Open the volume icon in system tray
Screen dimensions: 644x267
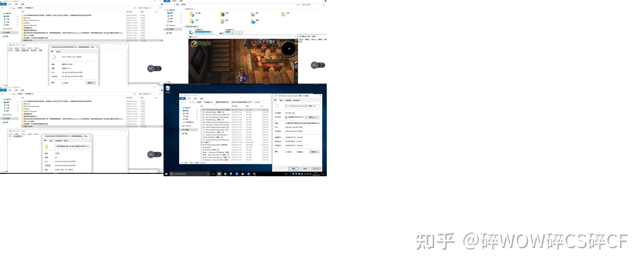pyautogui.click(x=308, y=174)
